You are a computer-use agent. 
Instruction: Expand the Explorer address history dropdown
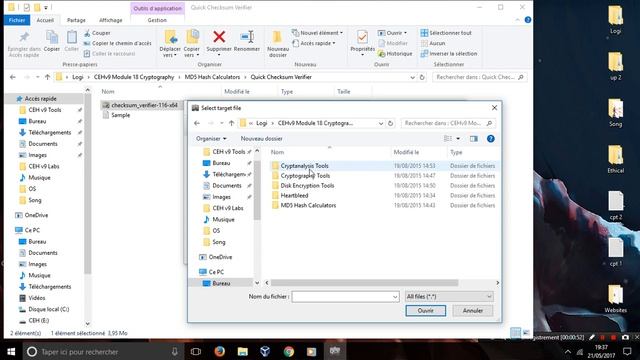tap(412, 77)
